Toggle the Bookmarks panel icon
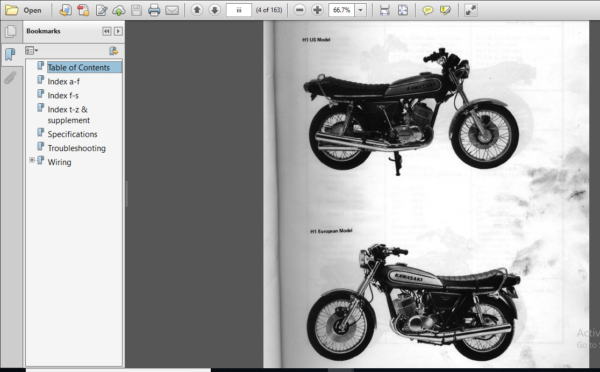Viewport: 600px width, 372px height. [x=10, y=55]
